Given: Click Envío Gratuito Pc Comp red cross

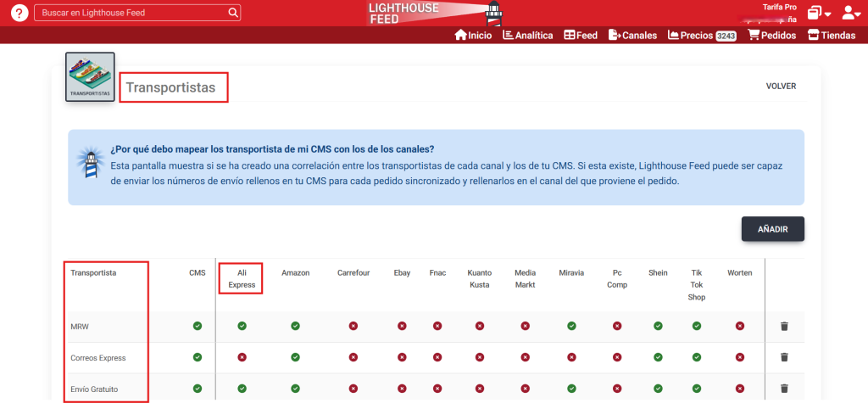Looking at the screenshot, I should pos(617,388).
